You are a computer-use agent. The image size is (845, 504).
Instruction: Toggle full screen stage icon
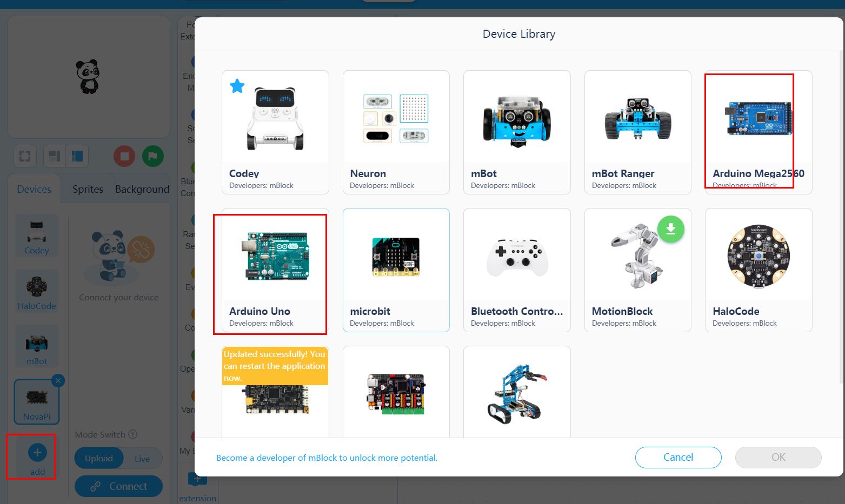25,156
